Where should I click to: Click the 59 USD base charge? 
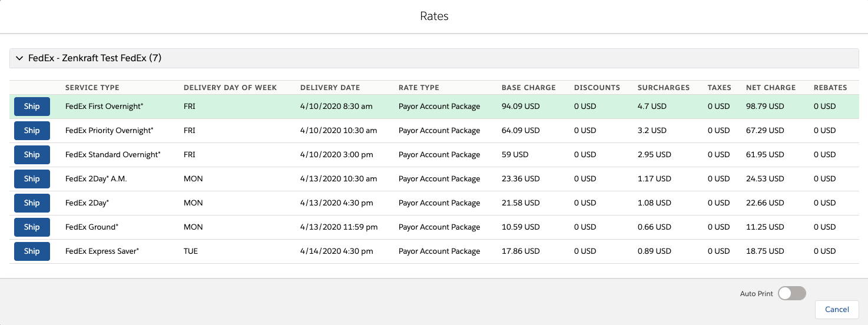[x=515, y=155]
